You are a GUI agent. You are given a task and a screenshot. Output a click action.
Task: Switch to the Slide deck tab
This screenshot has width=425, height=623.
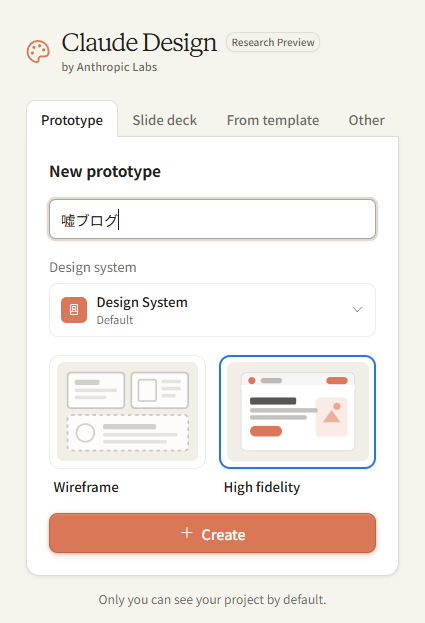click(x=164, y=120)
